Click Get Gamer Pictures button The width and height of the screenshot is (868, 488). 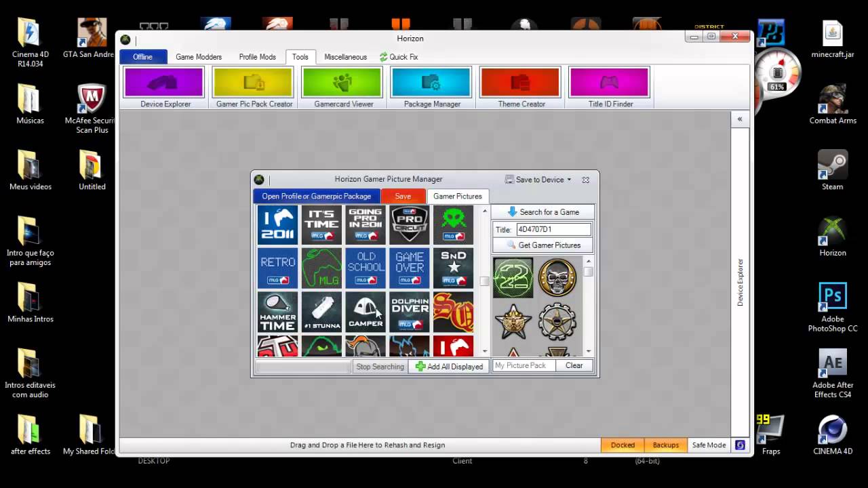(543, 245)
